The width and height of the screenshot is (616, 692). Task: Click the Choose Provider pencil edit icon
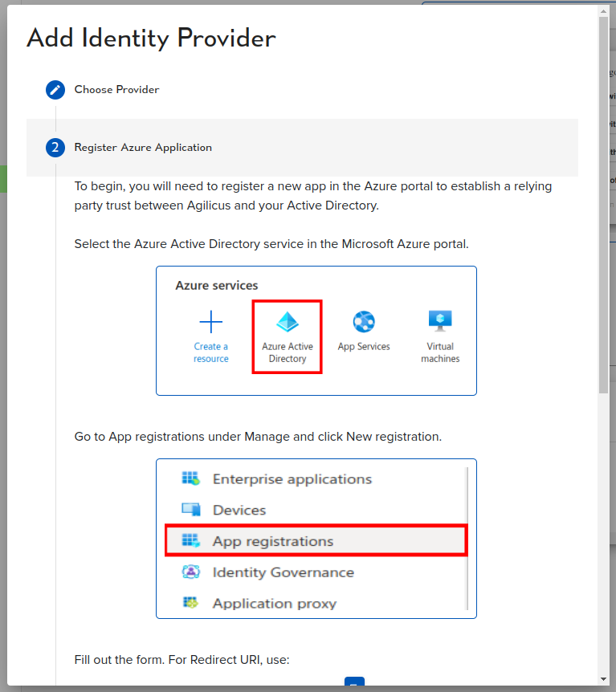[x=55, y=90]
